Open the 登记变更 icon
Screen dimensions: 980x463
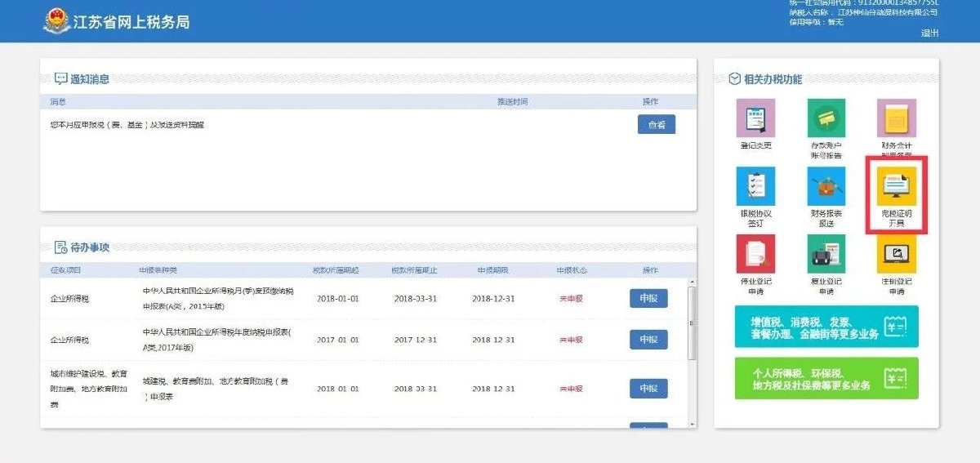tap(755, 118)
